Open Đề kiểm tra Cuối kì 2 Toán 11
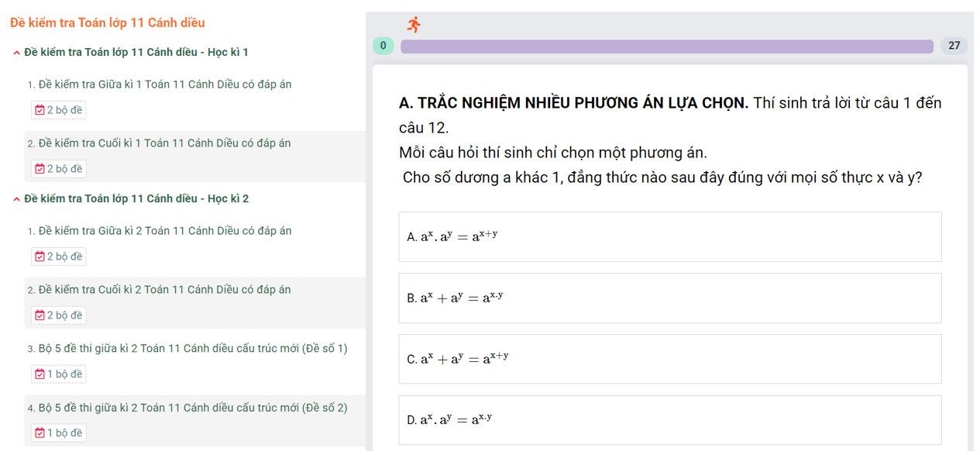 164,290
